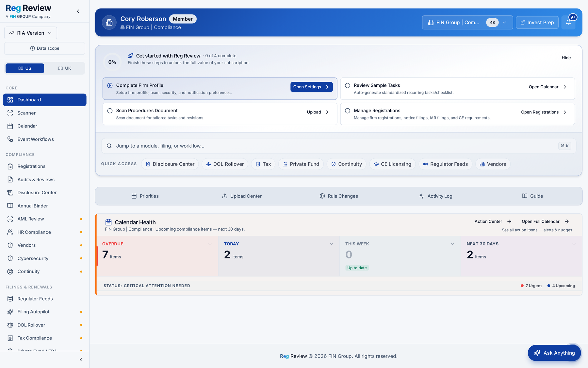Open the Filing Autopilot sparkle icon
This screenshot has height=368, width=588.
[x=10, y=312]
